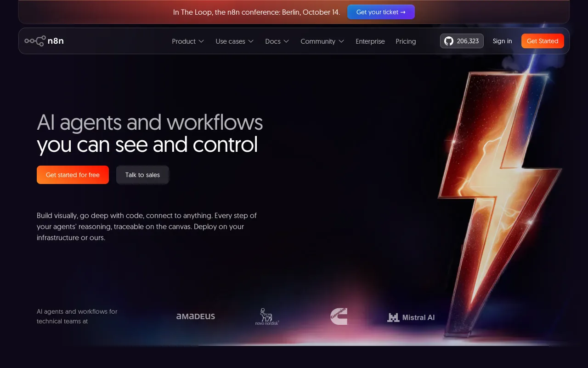The image size is (588, 368).
Task: Click the headline "AI agents and workflows"
Action: click(150, 122)
